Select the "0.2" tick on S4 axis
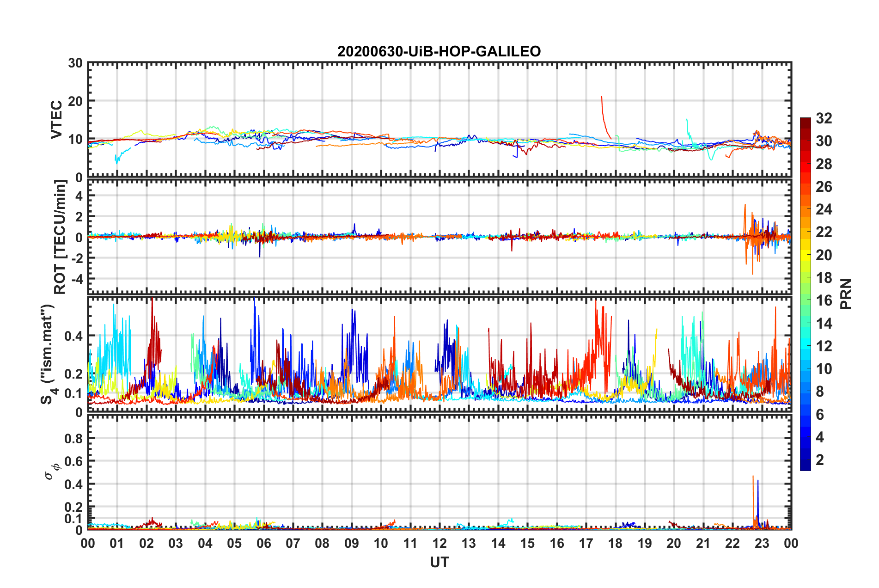The height and width of the screenshot is (588, 879). (x=73, y=374)
